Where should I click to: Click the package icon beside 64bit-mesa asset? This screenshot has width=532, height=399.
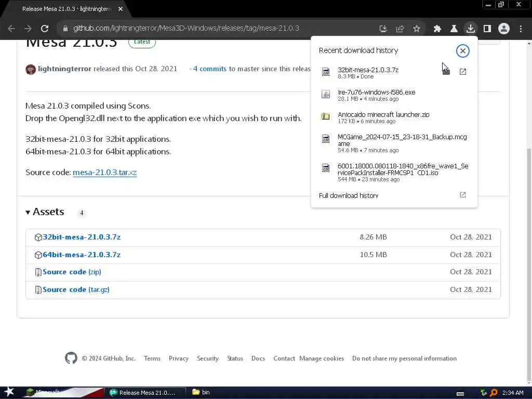click(38, 255)
